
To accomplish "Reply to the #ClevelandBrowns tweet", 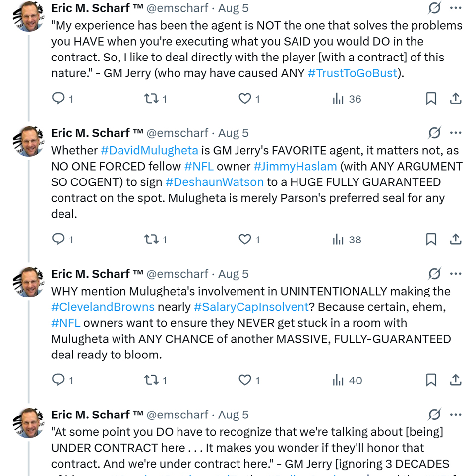I will 59,380.
